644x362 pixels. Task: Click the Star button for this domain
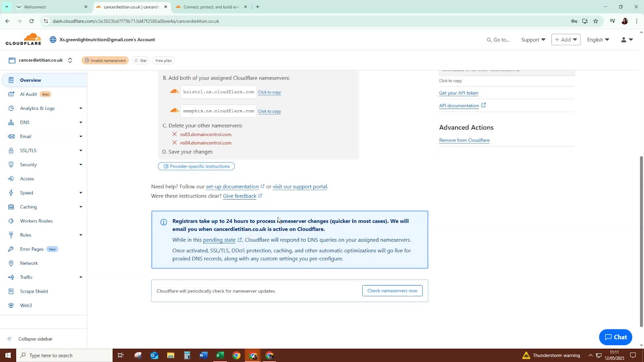click(140, 60)
